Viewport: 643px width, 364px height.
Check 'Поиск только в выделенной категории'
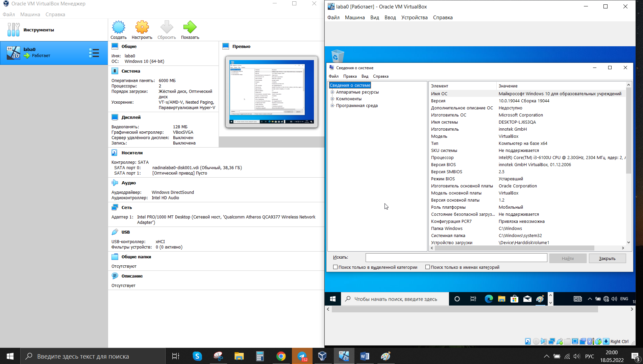(336, 267)
